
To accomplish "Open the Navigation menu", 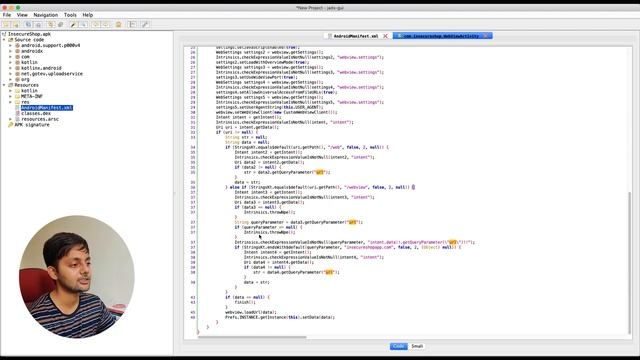I will (46, 15).
